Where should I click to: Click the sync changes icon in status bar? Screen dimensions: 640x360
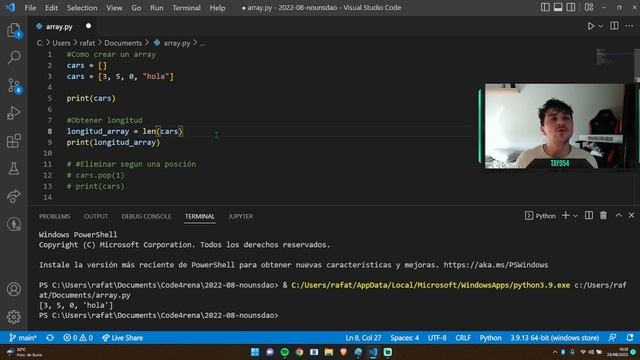(50, 338)
